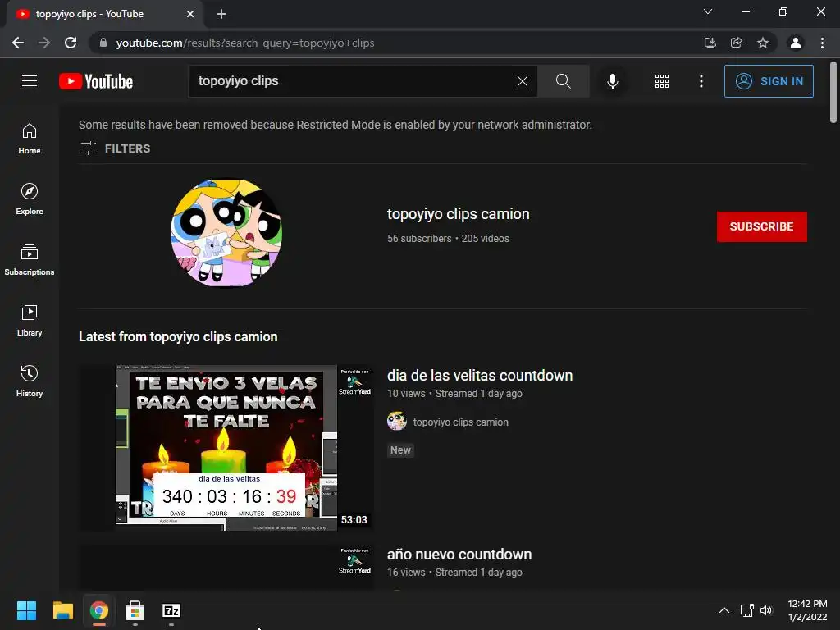
Task: Open the YouTube apps grid icon
Action: tap(662, 81)
